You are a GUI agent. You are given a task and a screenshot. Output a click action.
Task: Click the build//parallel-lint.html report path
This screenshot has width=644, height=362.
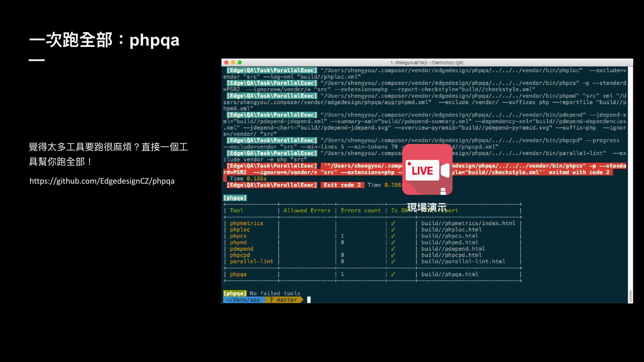[x=463, y=261]
